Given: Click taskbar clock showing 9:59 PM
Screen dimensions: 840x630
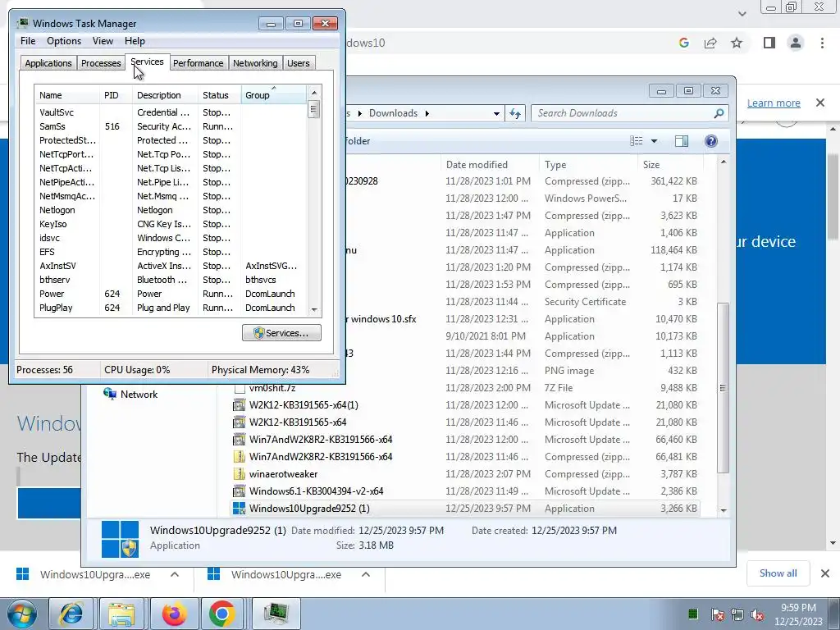Looking at the screenshot, I should [798, 614].
